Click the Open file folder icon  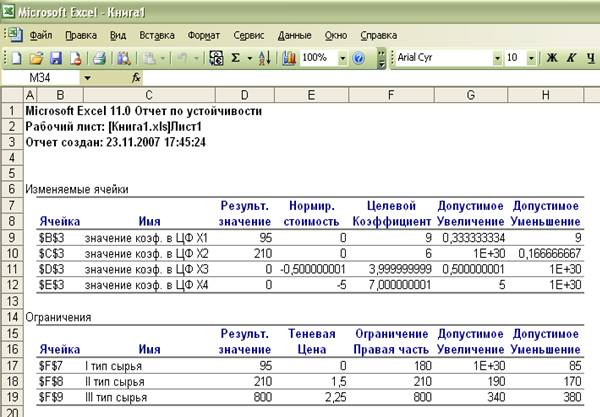point(36,58)
